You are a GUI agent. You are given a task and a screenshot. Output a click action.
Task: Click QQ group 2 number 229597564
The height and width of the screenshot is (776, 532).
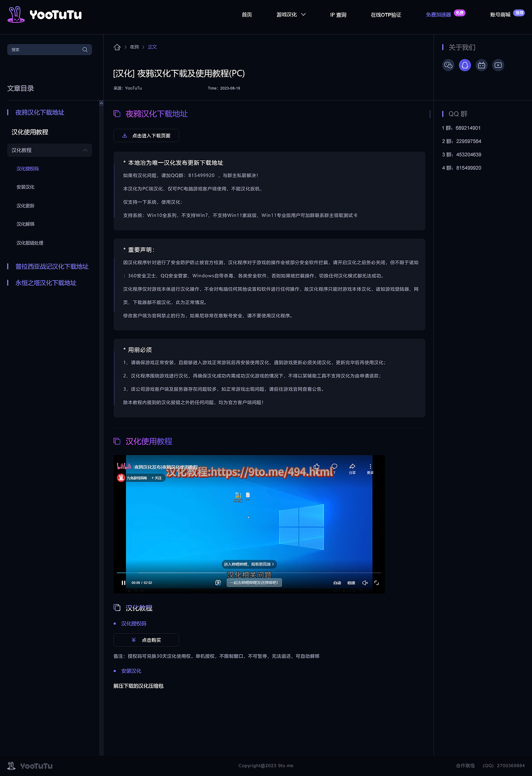469,141
